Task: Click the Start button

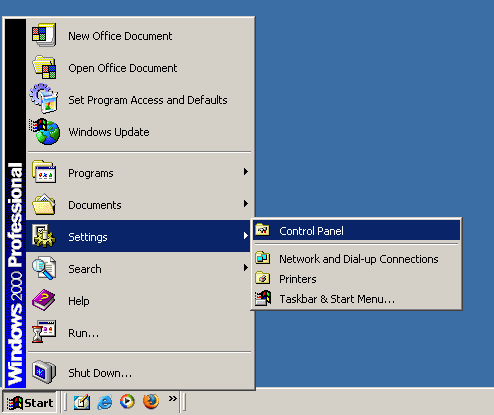Action: (30, 403)
